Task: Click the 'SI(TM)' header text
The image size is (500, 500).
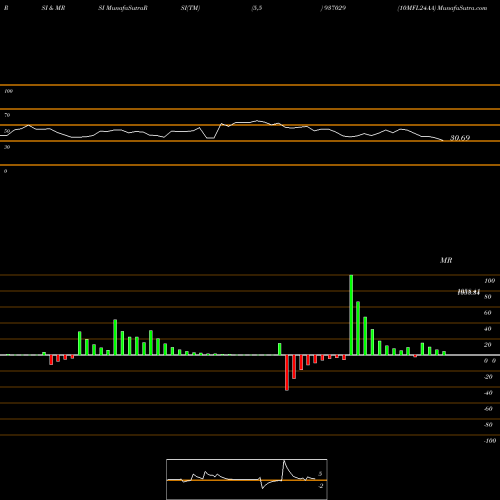Action: [x=190, y=8]
